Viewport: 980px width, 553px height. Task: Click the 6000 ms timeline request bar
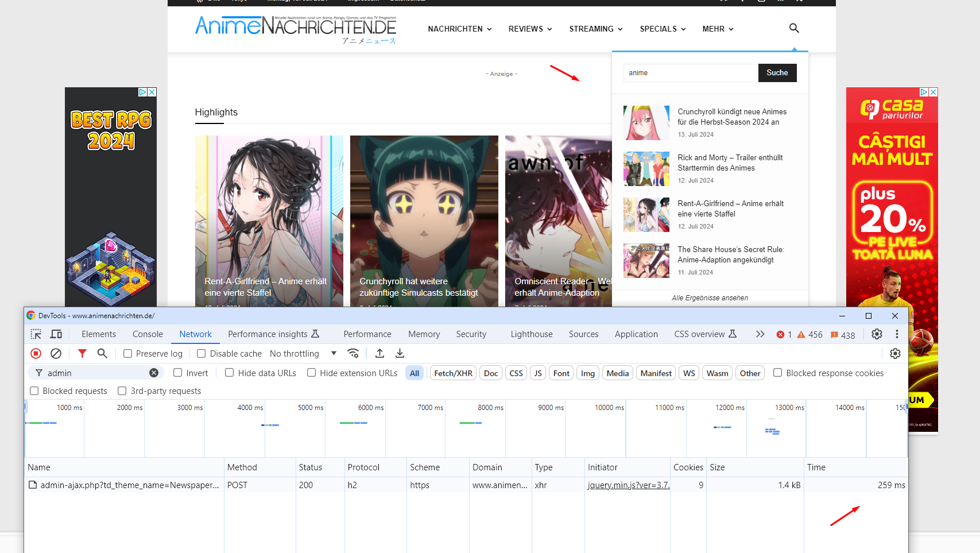pyautogui.click(x=354, y=423)
